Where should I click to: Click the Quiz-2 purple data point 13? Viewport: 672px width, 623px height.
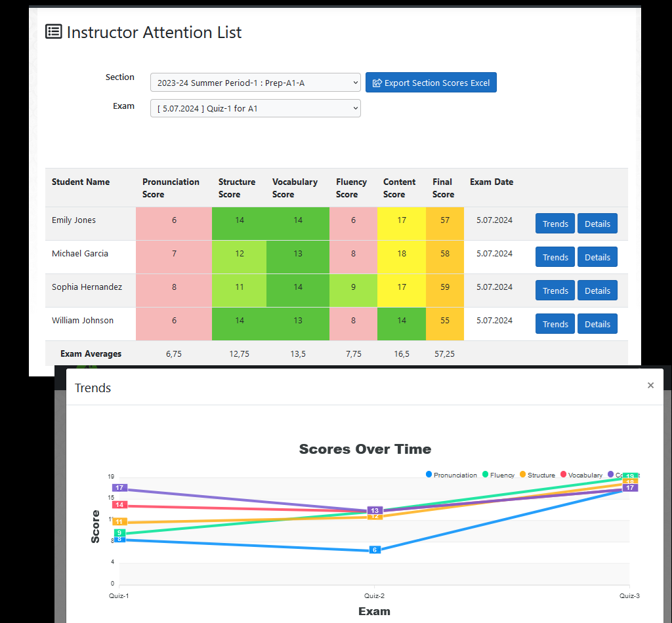coord(375,510)
